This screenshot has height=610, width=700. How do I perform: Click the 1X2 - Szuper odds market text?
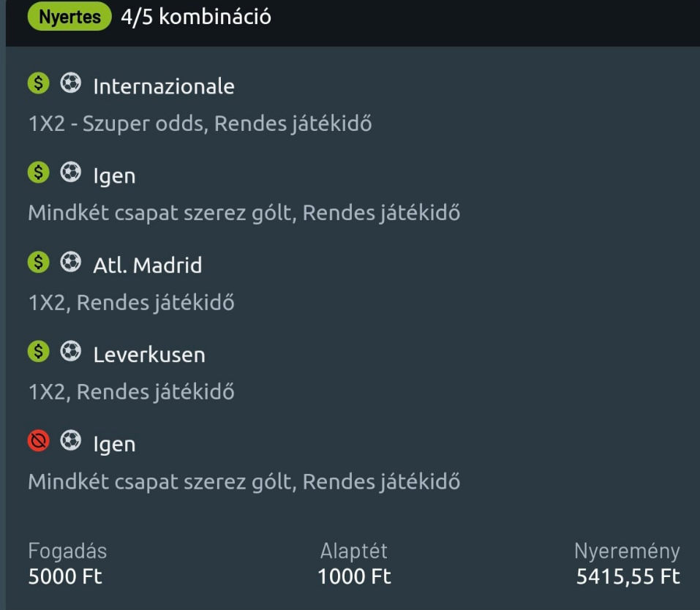point(200,124)
